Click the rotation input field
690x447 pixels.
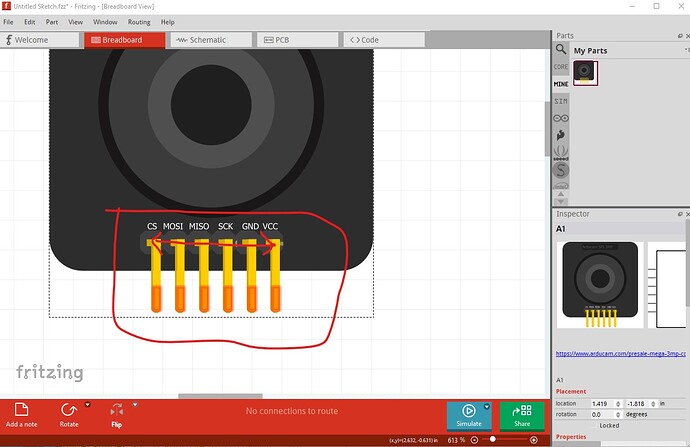tap(602, 414)
